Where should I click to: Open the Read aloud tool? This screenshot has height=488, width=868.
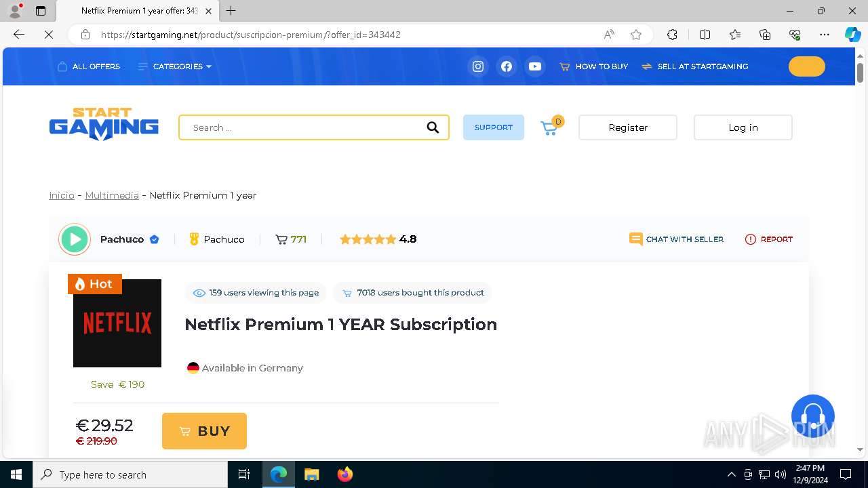coord(609,35)
